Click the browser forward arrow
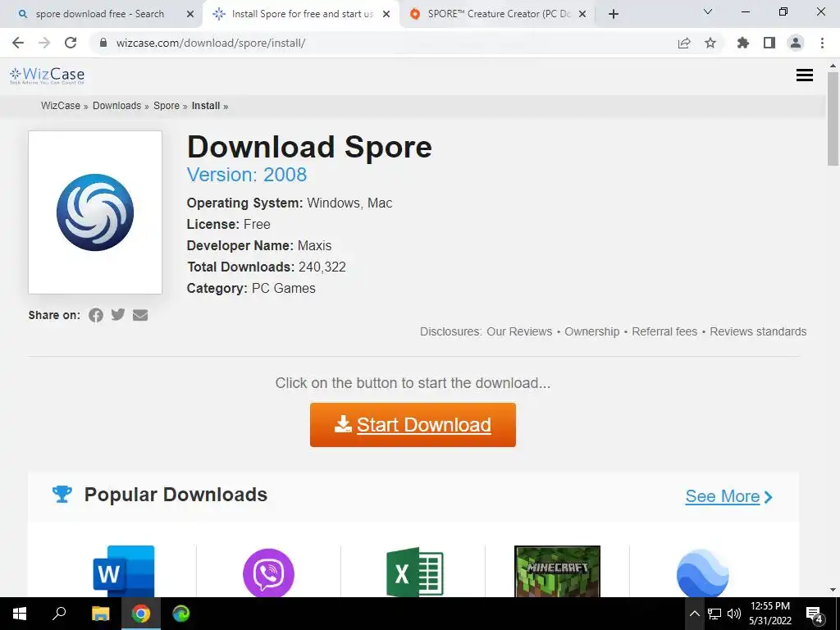840x630 pixels. pyautogui.click(x=44, y=43)
